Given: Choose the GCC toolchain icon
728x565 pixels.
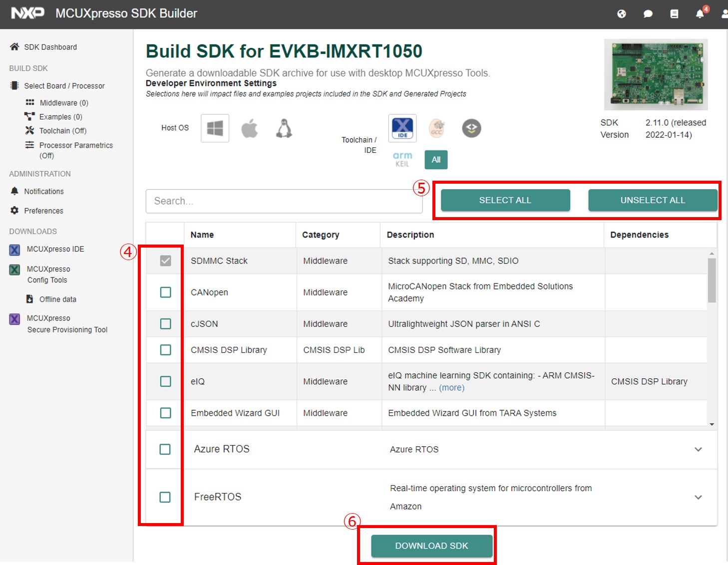Looking at the screenshot, I should 437,128.
